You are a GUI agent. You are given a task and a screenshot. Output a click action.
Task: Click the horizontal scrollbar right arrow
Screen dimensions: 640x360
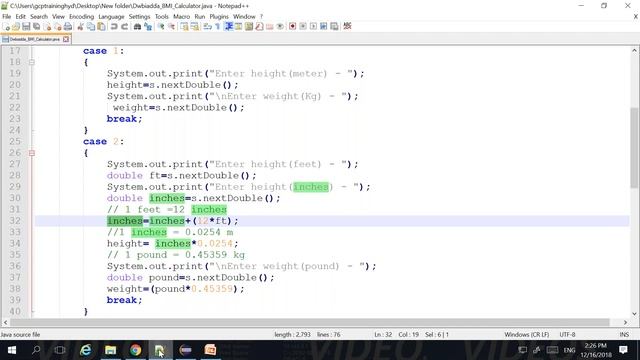point(625,322)
